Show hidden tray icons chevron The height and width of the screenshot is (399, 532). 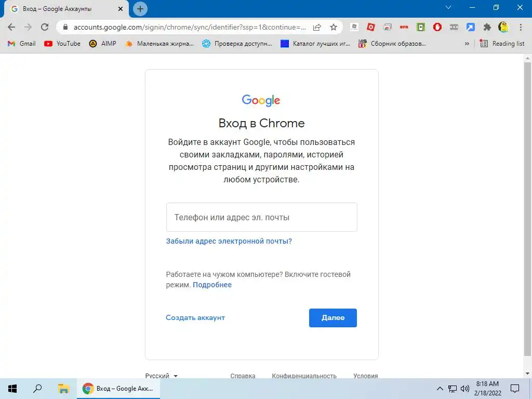pos(440,389)
